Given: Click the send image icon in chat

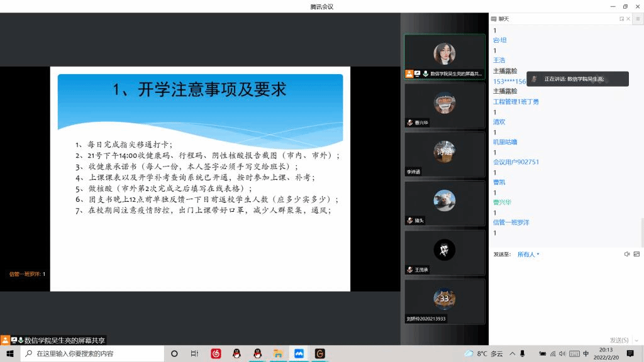Looking at the screenshot, I should [x=636, y=254].
